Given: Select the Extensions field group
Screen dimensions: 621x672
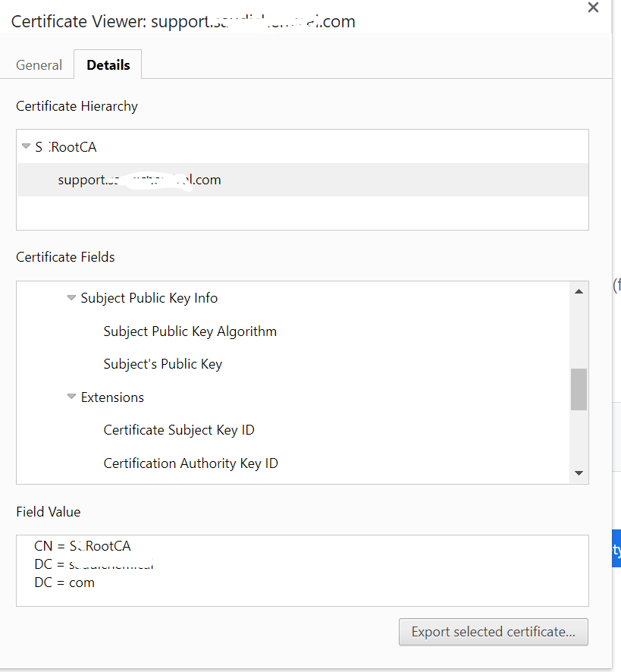Looking at the screenshot, I should (112, 397).
